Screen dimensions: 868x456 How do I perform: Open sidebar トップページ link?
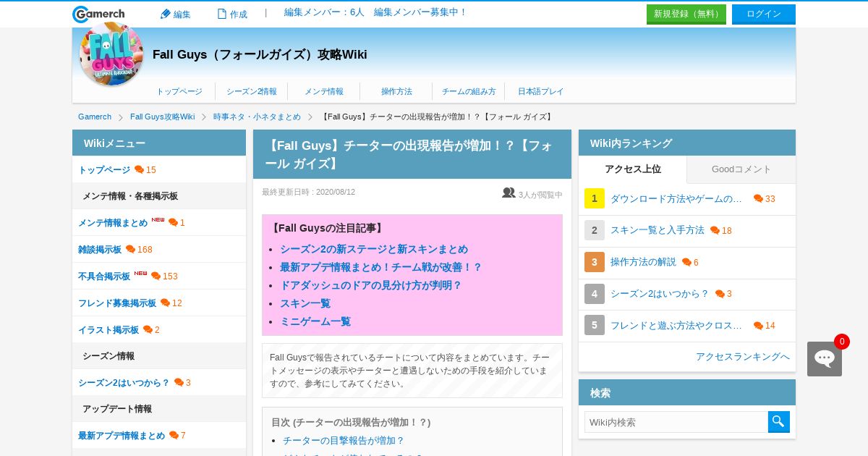[x=104, y=170]
